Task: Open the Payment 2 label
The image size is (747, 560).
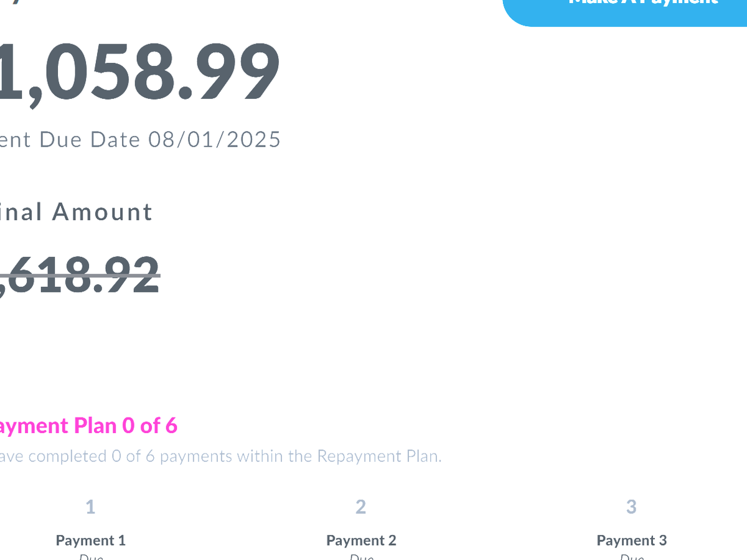Action: pyautogui.click(x=361, y=540)
